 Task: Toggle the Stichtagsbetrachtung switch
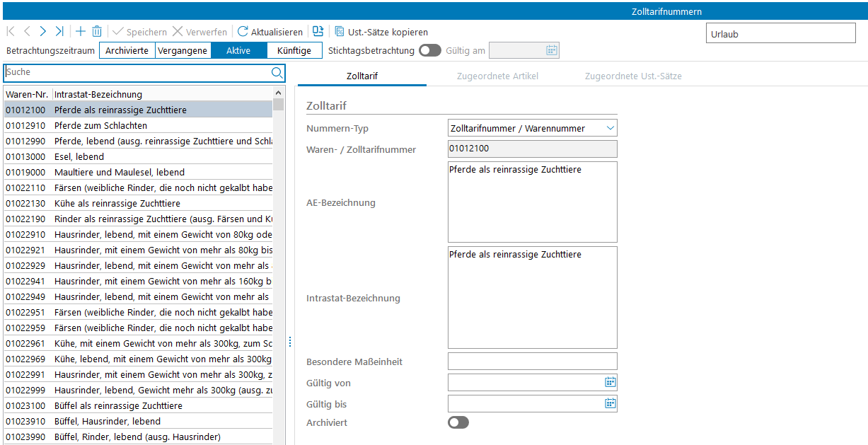(x=429, y=51)
